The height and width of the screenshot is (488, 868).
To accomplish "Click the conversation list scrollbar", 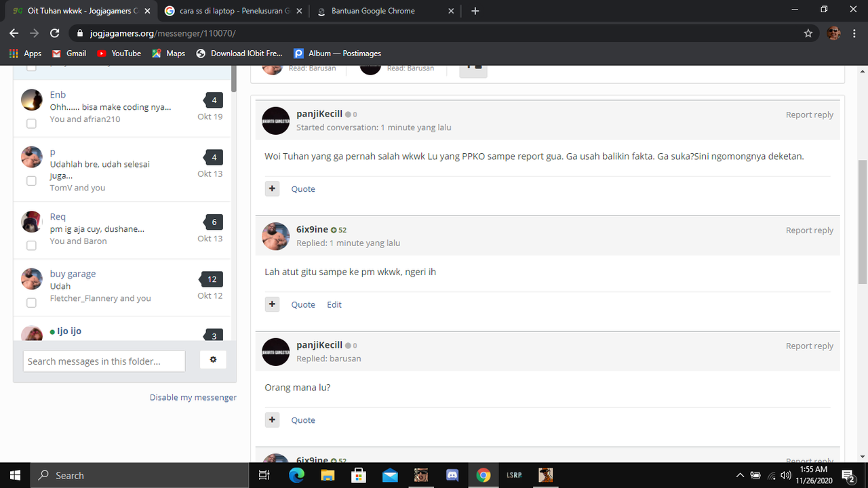I will point(234,79).
